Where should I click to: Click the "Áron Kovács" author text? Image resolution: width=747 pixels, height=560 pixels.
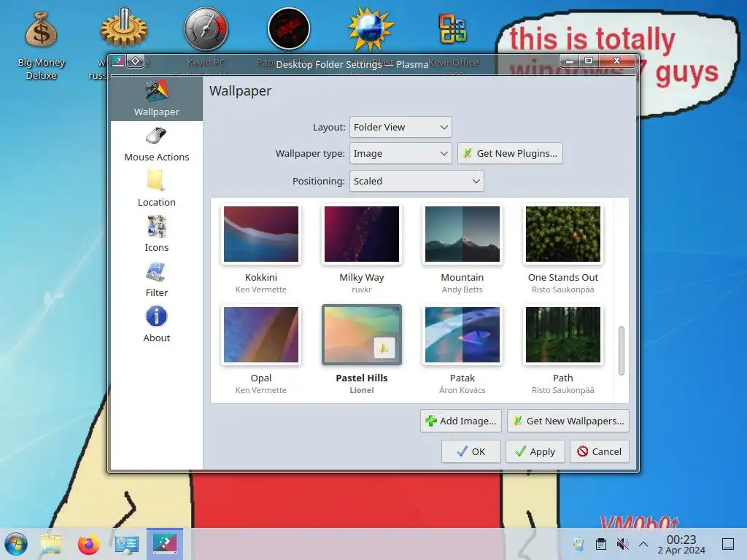(462, 390)
